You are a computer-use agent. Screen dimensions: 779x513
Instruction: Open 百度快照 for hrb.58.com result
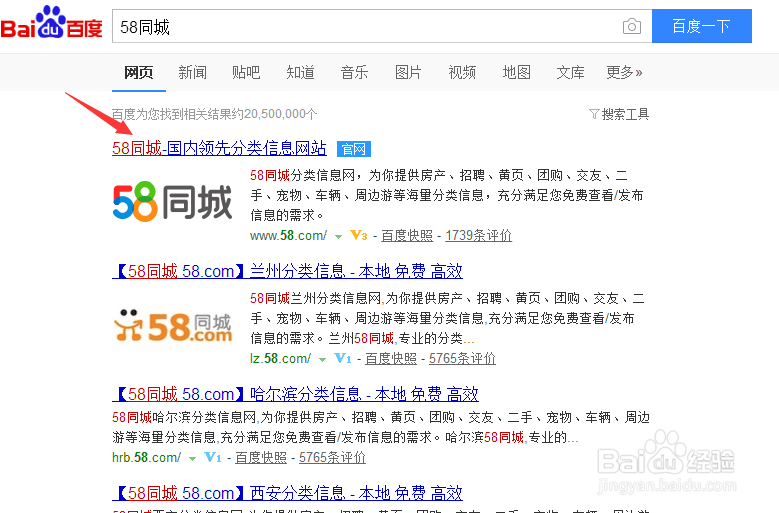point(261,457)
